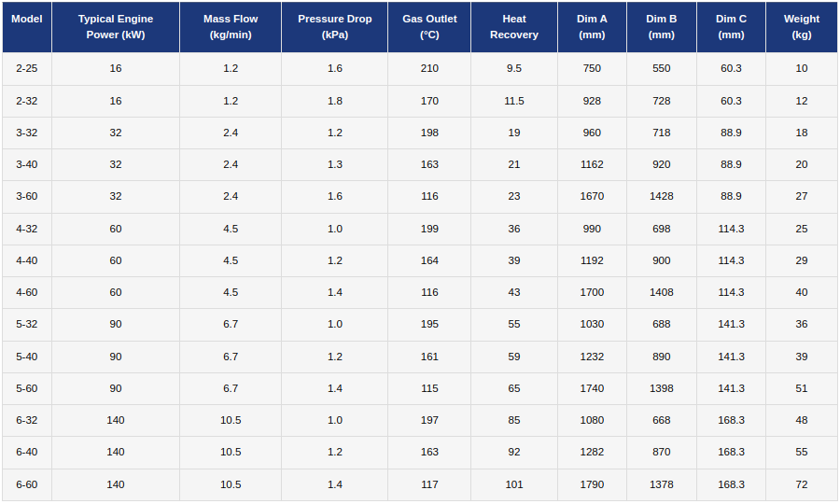
Task: Click the model 6-60 row label
Action: click(27, 485)
